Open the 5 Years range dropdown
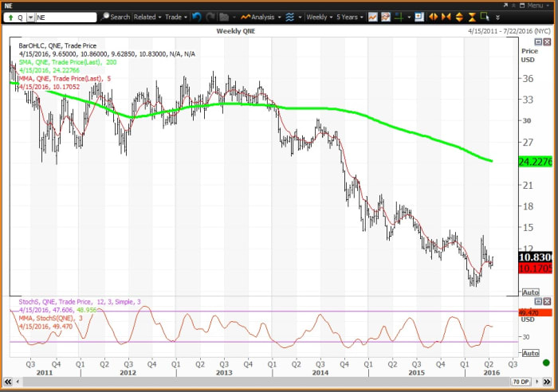Viewport: 558px width, 392px height. tap(348, 16)
